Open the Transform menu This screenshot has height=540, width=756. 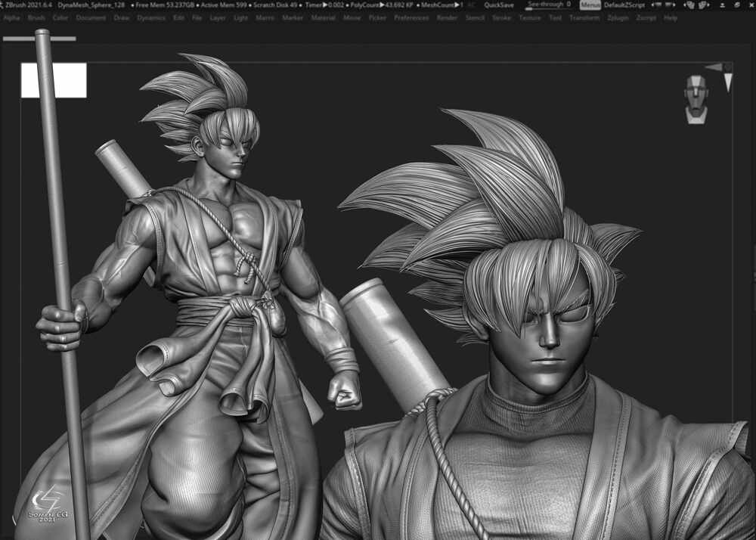tap(584, 18)
